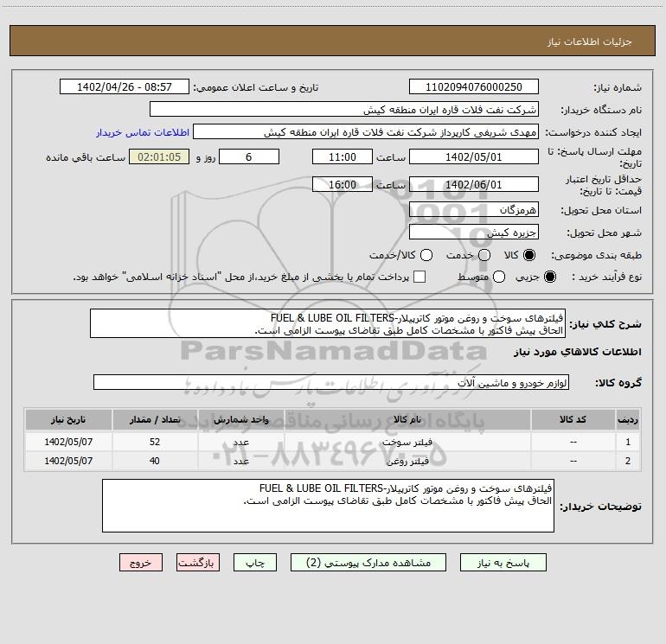Select the فیلتر روغن item name cell
This screenshot has width=666, height=644.
point(407,461)
